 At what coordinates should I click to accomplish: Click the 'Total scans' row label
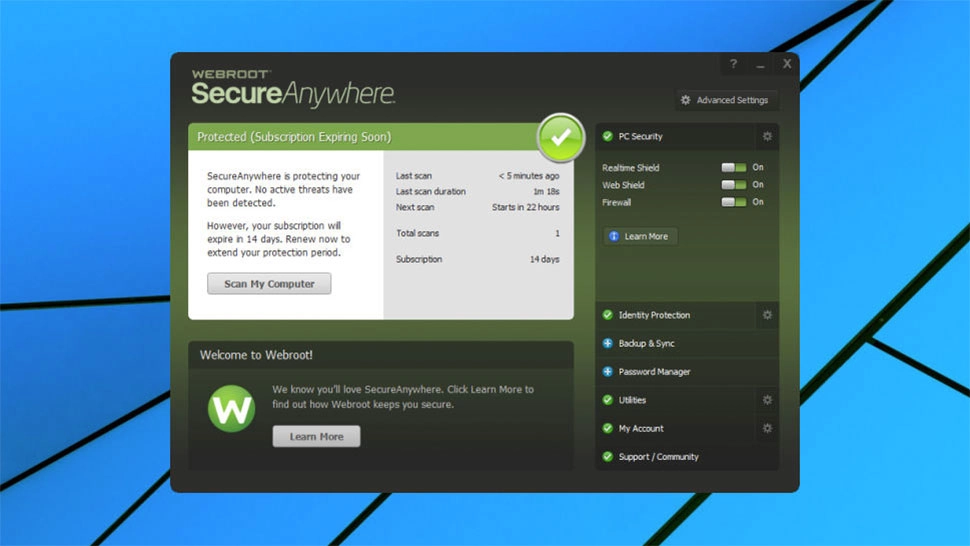click(x=418, y=233)
